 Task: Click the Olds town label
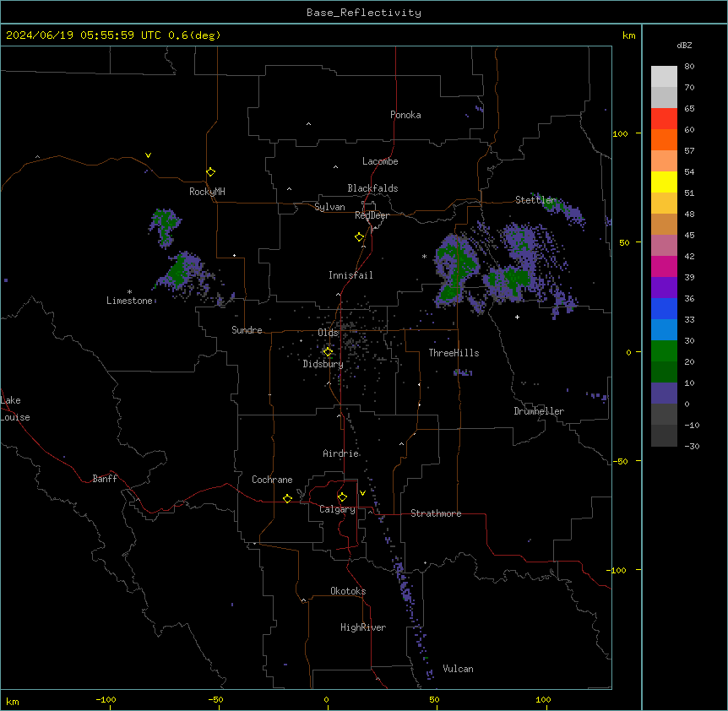[x=328, y=333]
